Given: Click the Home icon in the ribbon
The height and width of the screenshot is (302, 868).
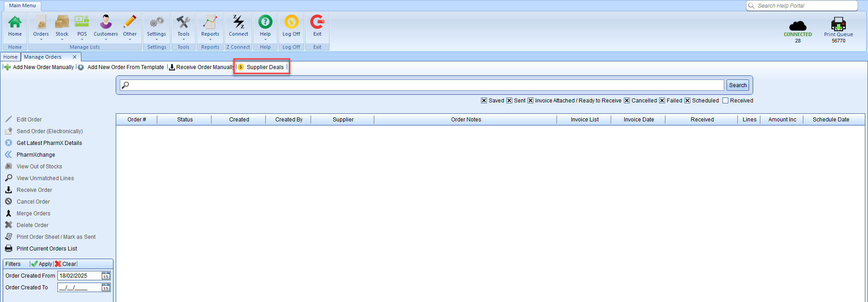Looking at the screenshot, I should point(15,23).
